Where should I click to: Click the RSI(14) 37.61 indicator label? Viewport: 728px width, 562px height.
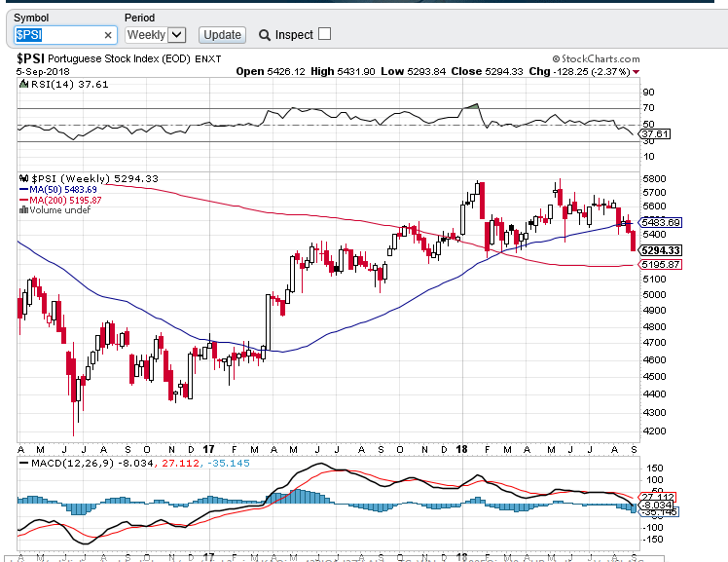(70, 85)
